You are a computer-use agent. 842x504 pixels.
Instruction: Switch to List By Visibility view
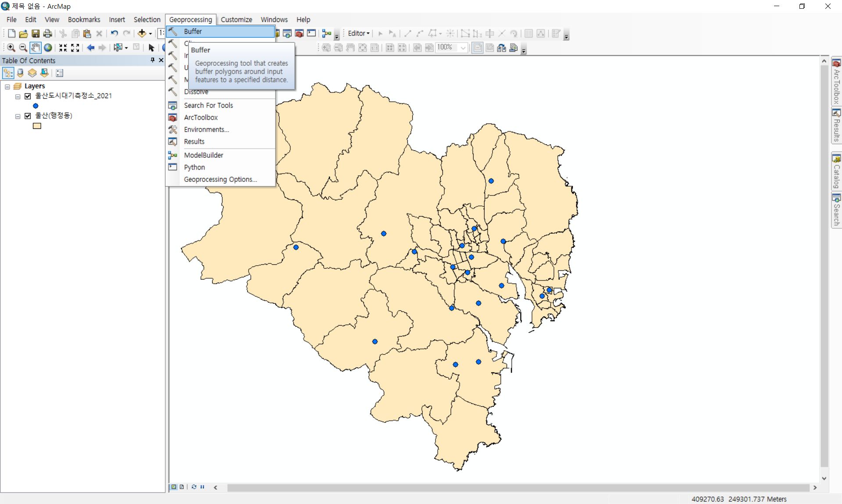(32, 73)
